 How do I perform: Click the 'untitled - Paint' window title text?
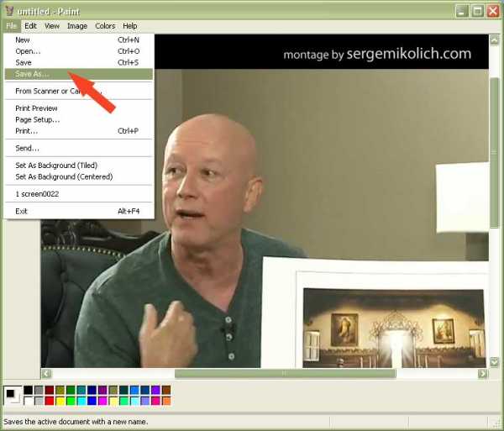tap(49, 12)
